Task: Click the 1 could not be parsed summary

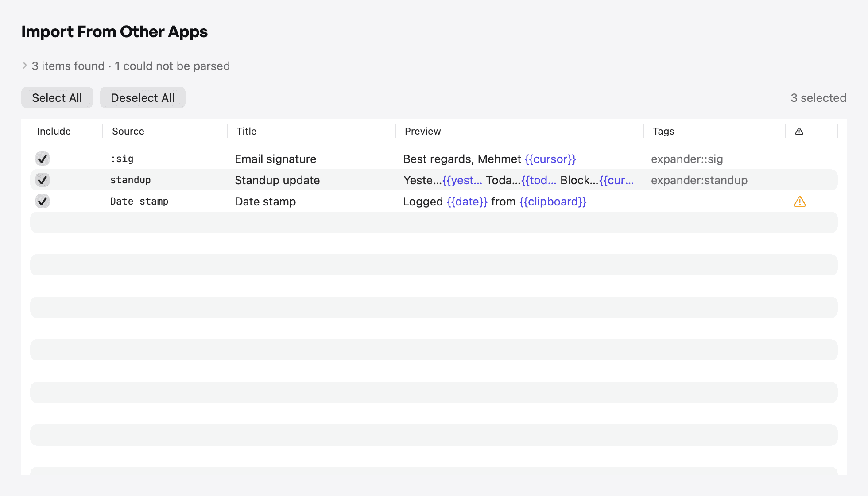Action: point(172,66)
